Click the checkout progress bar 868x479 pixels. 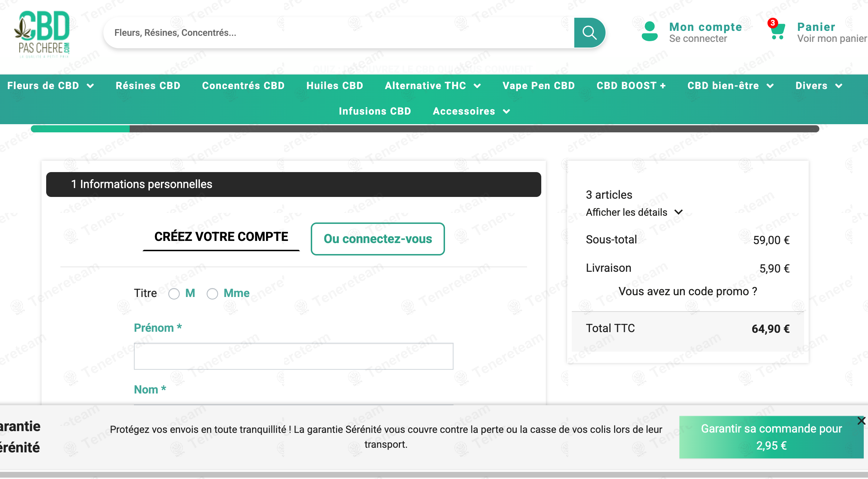pos(425,129)
